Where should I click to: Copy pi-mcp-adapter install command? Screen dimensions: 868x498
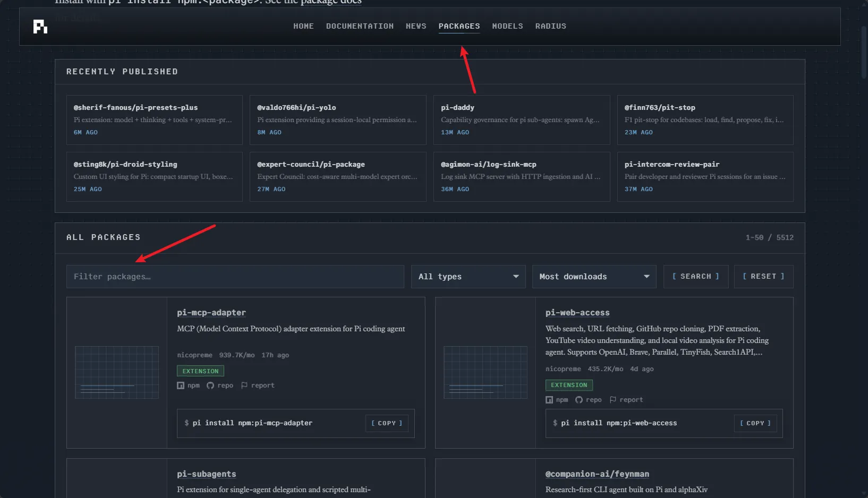coord(387,423)
